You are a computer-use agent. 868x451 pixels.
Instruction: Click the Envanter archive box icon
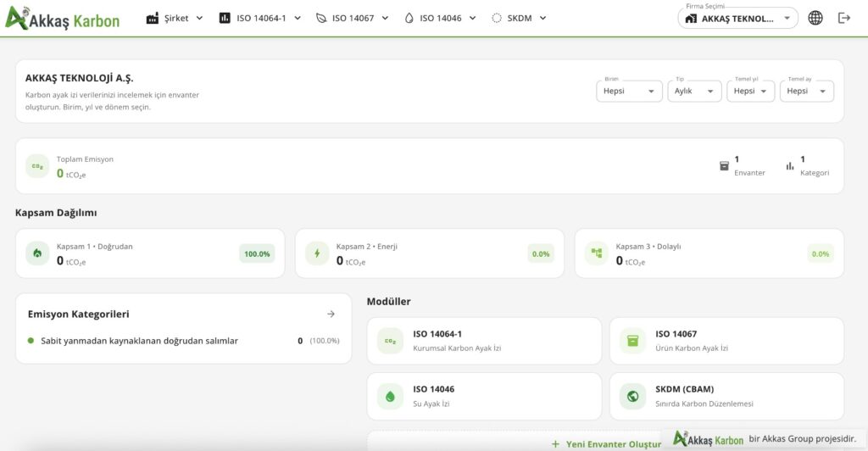point(724,166)
